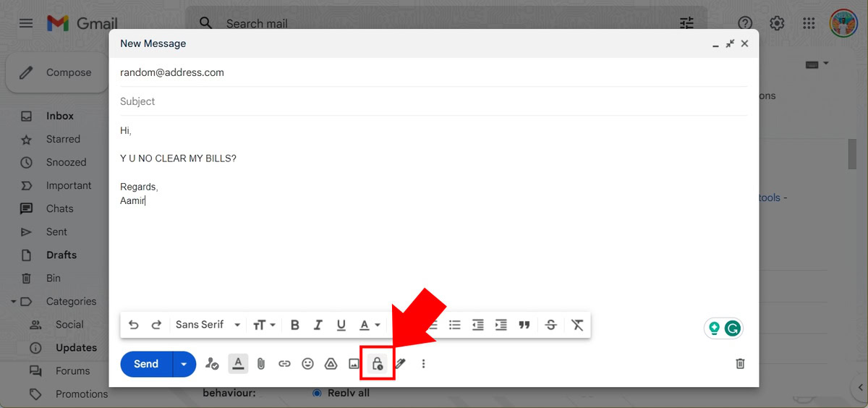Open Snoozed folder
The height and width of the screenshot is (408, 868).
pyautogui.click(x=66, y=162)
